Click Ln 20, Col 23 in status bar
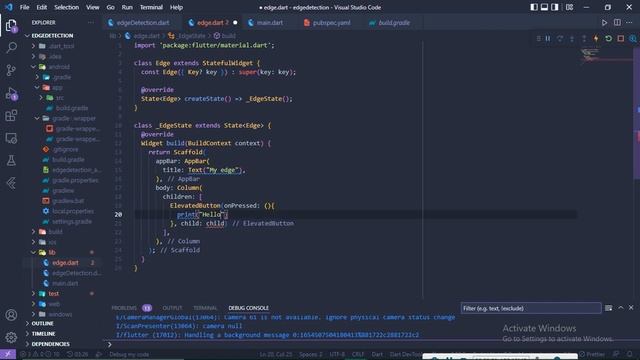This screenshot has height=360, width=640. [276, 354]
